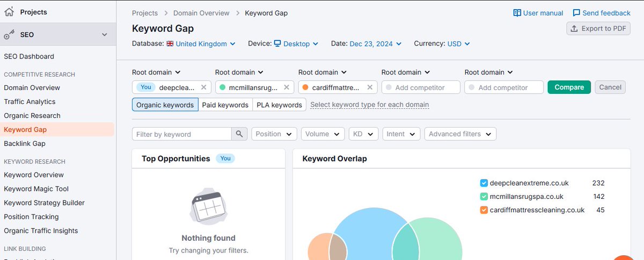644x260 pixels.
Task: Click the keyword search magnifier icon
Action: [x=239, y=134]
